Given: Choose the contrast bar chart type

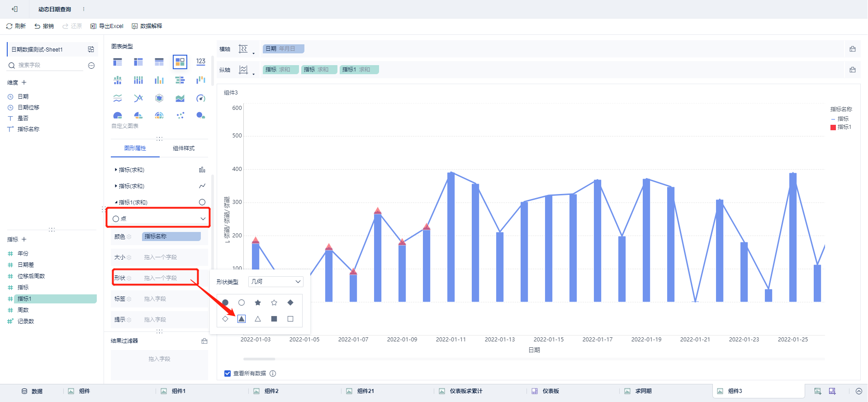Looking at the screenshot, I should tap(180, 80).
